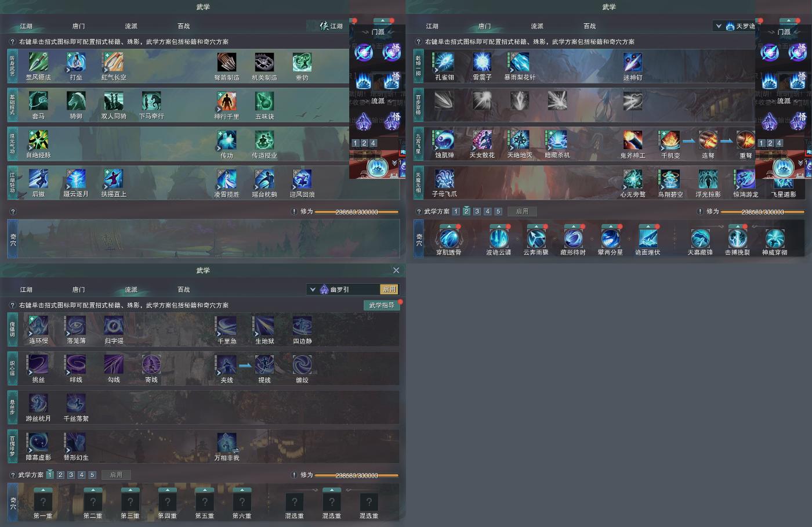Select the 万相非我 skill icon

click(227, 442)
